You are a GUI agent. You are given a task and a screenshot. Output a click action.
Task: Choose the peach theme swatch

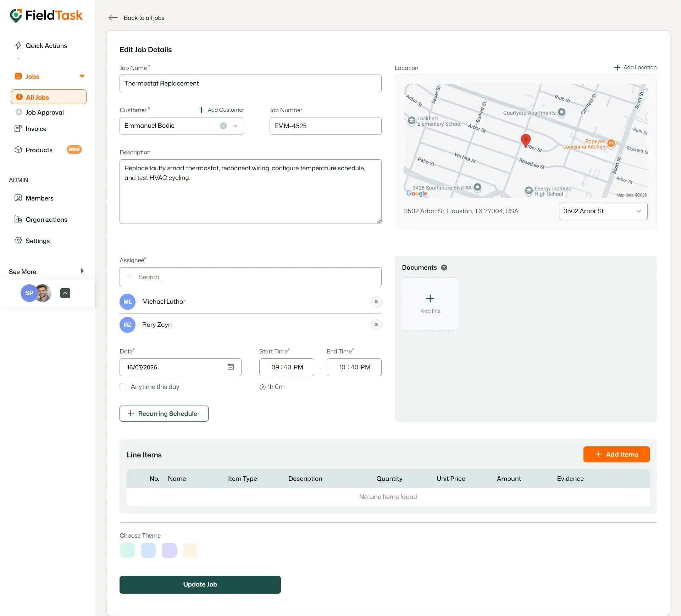(x=190, y=550)
